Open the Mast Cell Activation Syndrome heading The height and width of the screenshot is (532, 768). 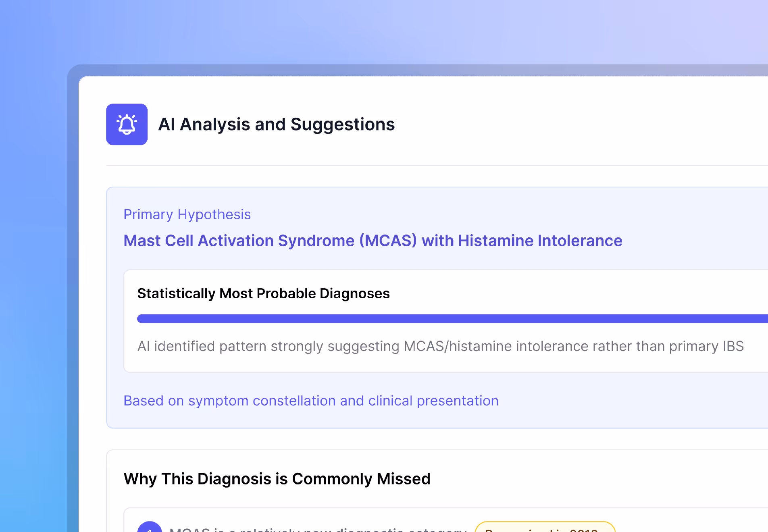point(373,241)
